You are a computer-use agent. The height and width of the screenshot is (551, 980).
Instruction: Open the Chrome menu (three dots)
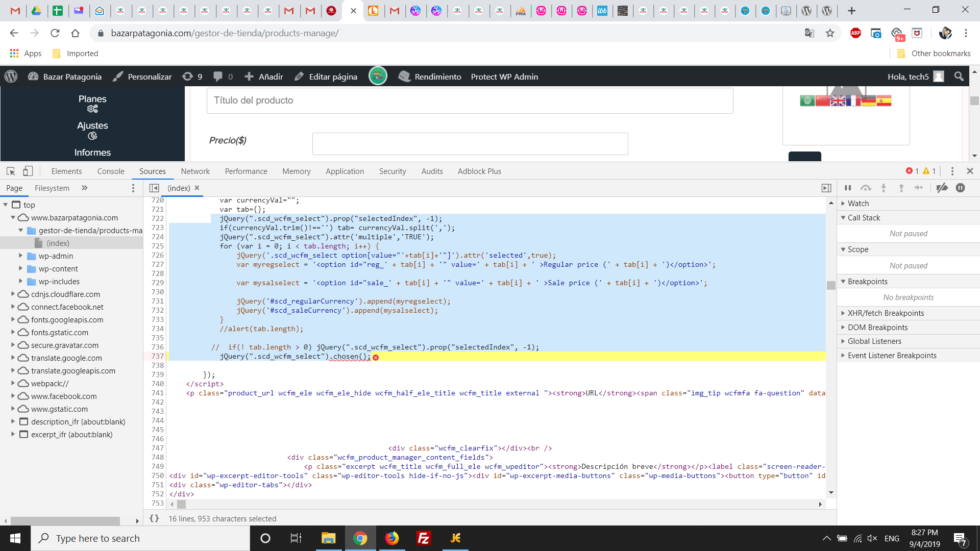click(966, 33)
